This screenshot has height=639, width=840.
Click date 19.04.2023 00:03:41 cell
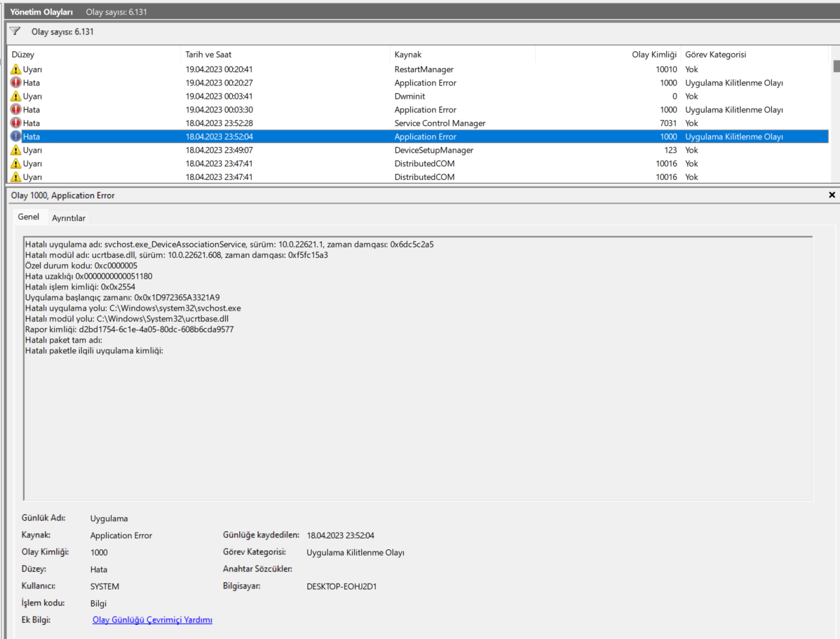click(x=219, y=96)
